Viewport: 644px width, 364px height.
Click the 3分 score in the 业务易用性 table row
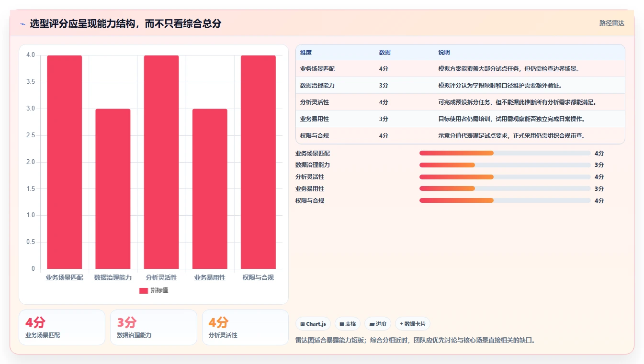pos(384,119)
